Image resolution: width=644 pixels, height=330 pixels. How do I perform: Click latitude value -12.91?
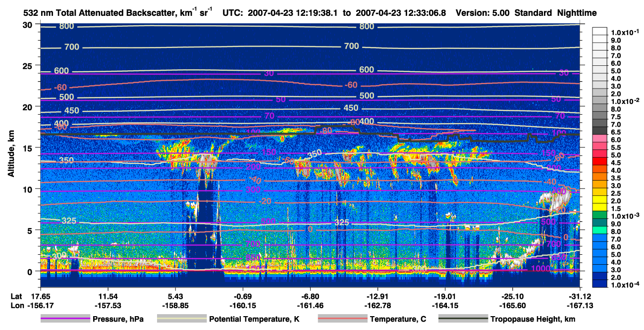click(x=378, y=296)
